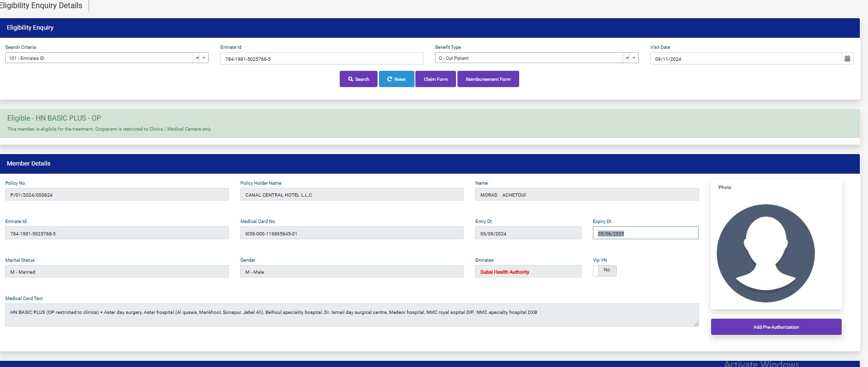Click the Medical Card Text area

(x=351, y=315)
